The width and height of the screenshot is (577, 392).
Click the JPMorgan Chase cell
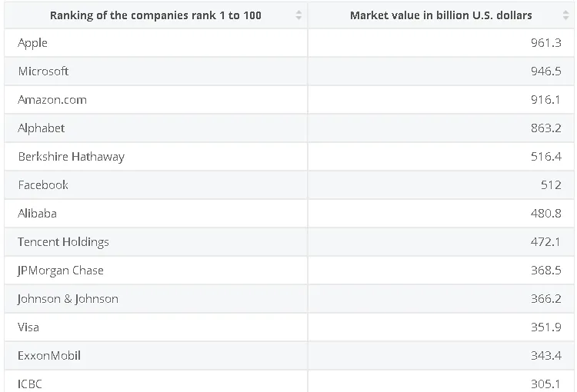tap(61, 271)
